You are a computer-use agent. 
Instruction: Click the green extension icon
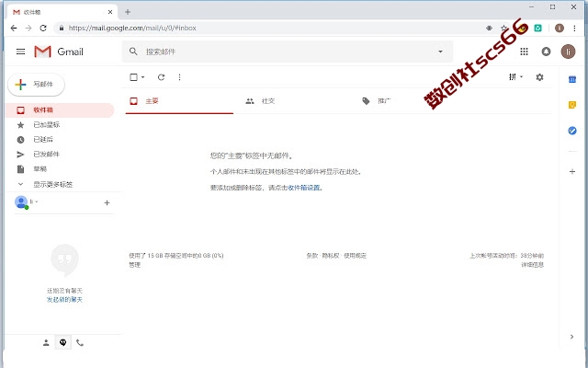point(537,28)
